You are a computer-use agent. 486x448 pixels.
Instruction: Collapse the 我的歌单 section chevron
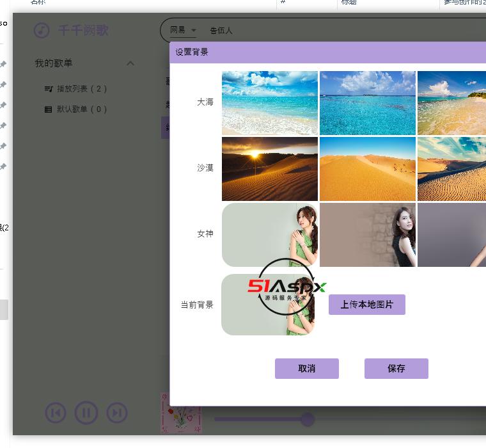click(130, 63)
